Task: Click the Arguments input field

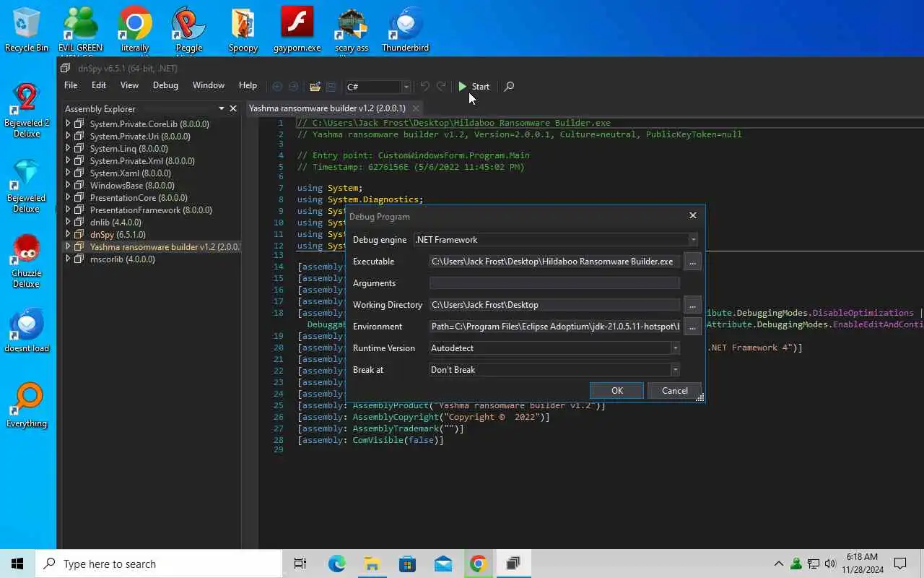Action: 554,283
